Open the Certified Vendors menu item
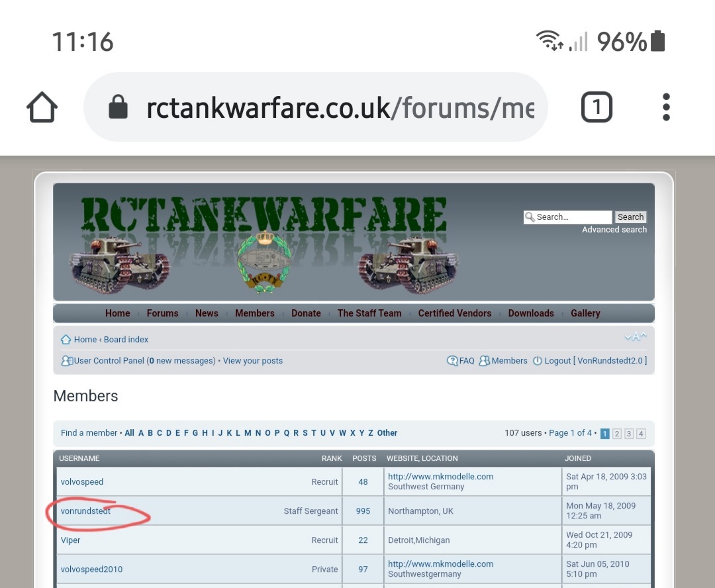 pyautogui.click(x=454, y=313)
